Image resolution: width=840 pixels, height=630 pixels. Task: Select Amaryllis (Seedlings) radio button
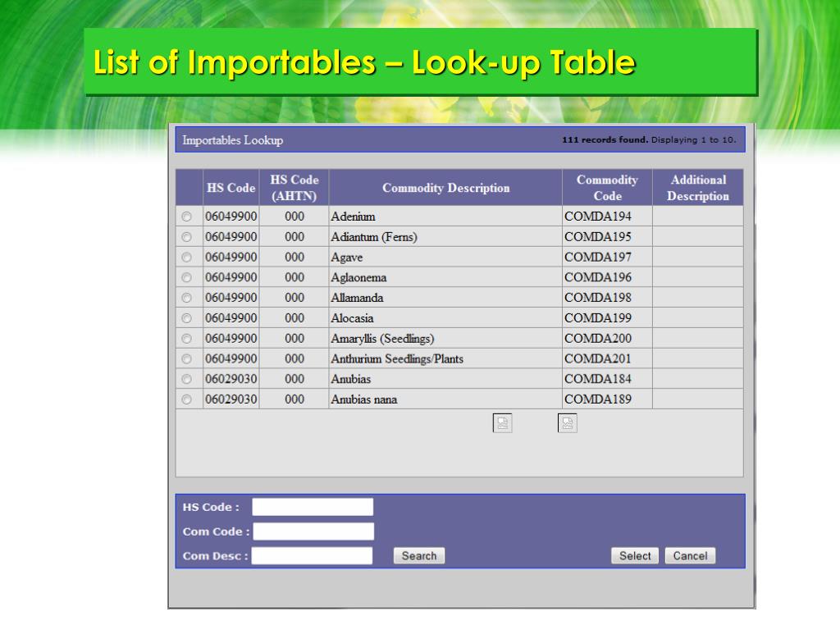pyautogui.click(x=186, y=339)
